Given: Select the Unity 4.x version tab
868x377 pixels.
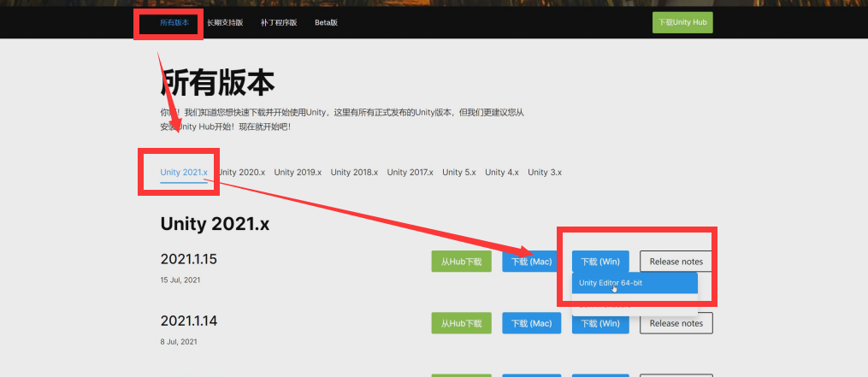Looking at the screenshot, I should coord(502,172).
